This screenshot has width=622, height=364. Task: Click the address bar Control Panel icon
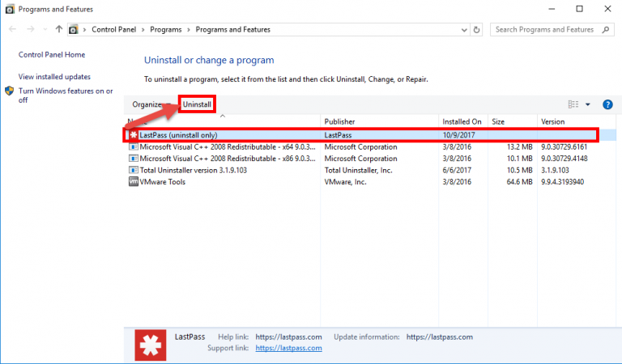click(x=74, y=29)
